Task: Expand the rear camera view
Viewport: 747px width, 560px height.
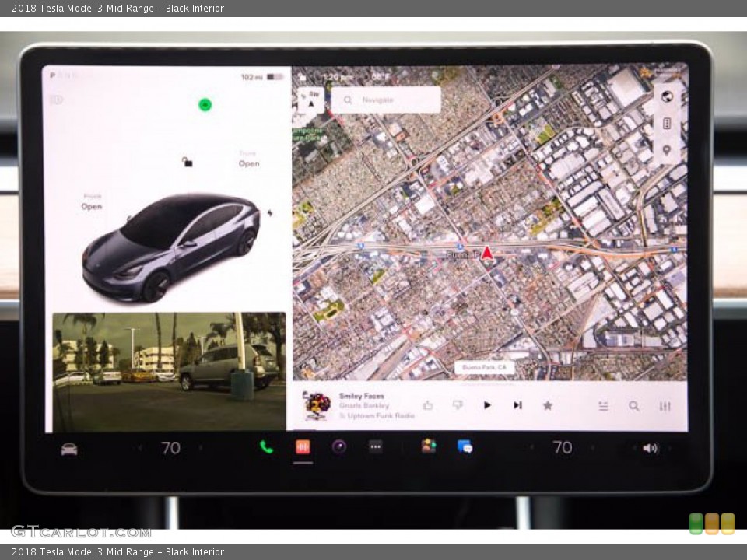Action: pyautogui.click(x=169, y=372)
